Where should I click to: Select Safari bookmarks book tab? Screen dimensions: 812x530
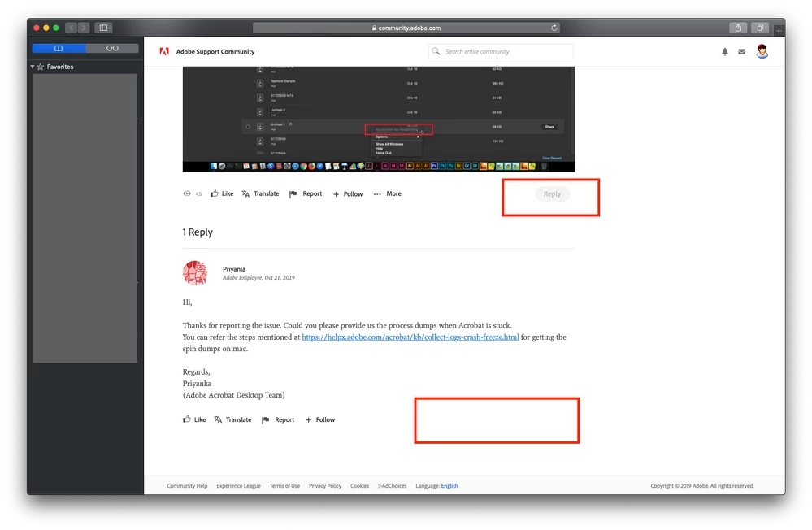pos(59,48)
